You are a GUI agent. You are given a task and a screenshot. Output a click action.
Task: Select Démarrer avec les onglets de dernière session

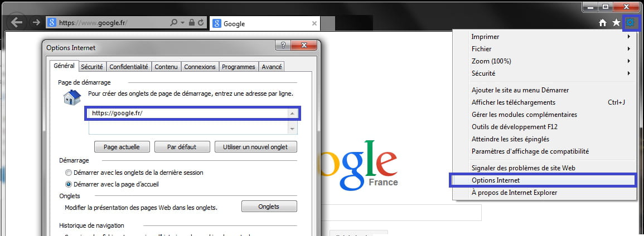coord(135,173)
